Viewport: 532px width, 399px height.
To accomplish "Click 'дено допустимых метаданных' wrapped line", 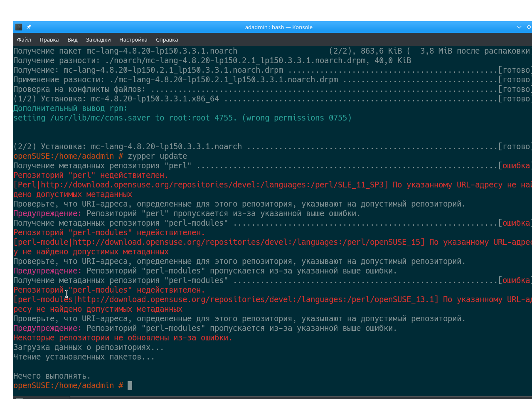I will click(x=73, y=195).
